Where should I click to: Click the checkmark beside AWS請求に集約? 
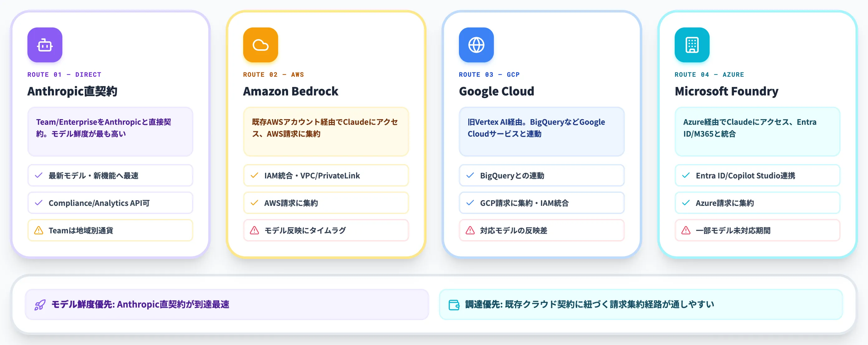(254, 203)
